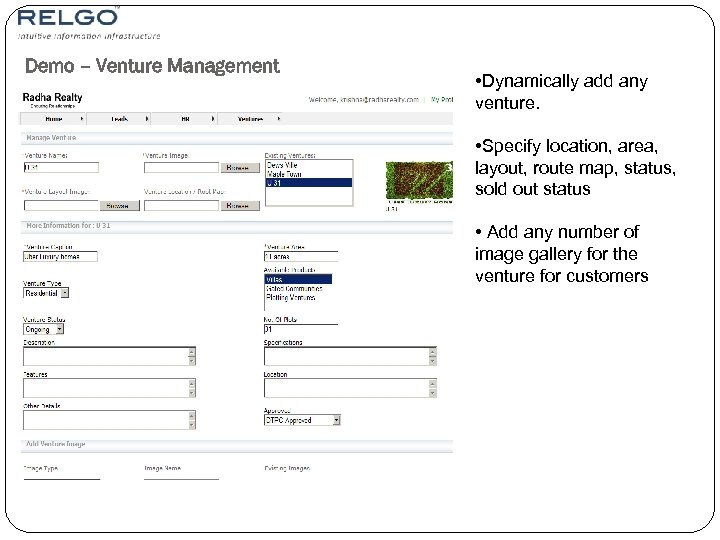720x540 pixels.
Task: Browse for the Venture Location Route Map
Action: pyautogui.click(x=240, y=206)
